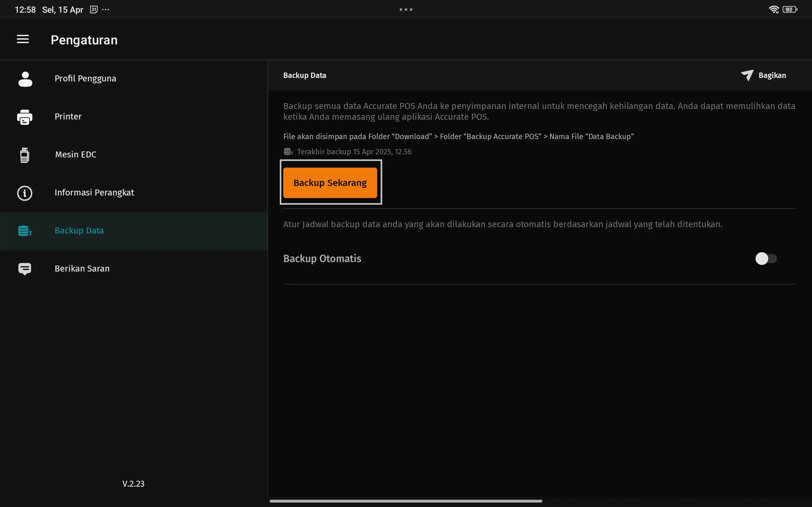Viewport: 812px width, 507px height.
Task: Open the ellipsis menu near the clock
Action: coord(105,10)
